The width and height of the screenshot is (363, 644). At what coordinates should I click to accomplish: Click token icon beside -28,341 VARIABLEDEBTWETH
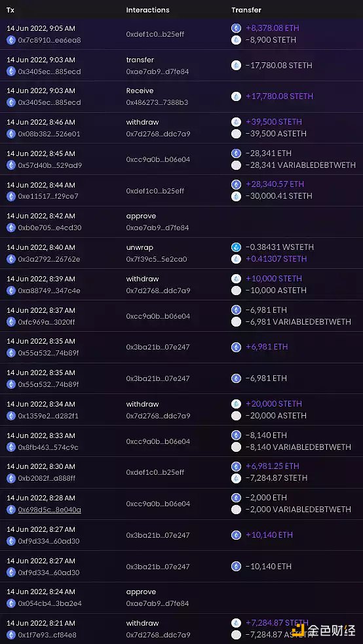point(236,165)
